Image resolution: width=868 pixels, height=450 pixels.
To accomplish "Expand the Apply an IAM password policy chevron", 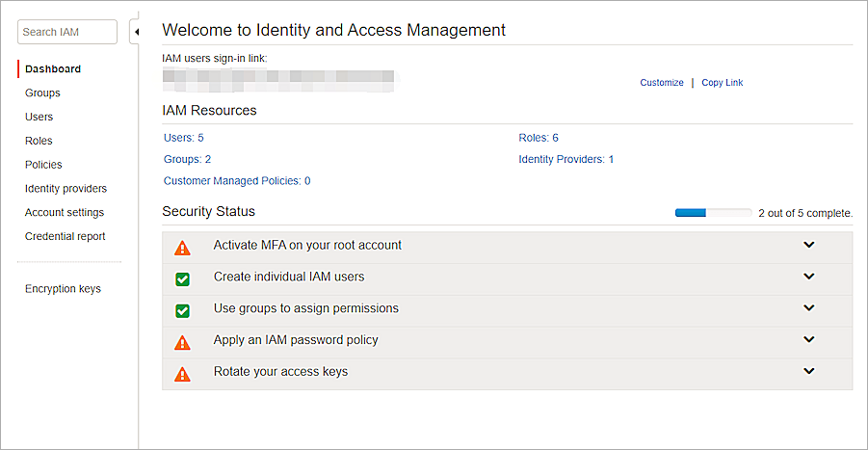I will (x=808, y=339).
